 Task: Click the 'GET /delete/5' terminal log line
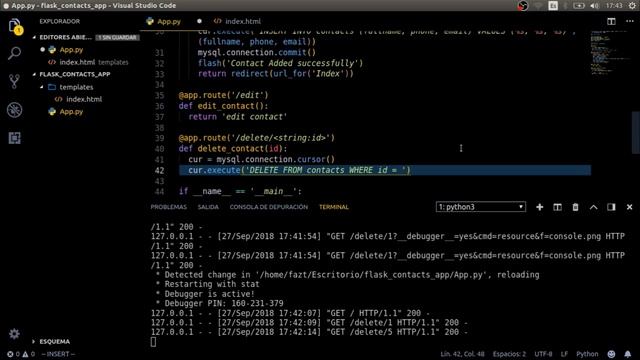pos(309,332)
